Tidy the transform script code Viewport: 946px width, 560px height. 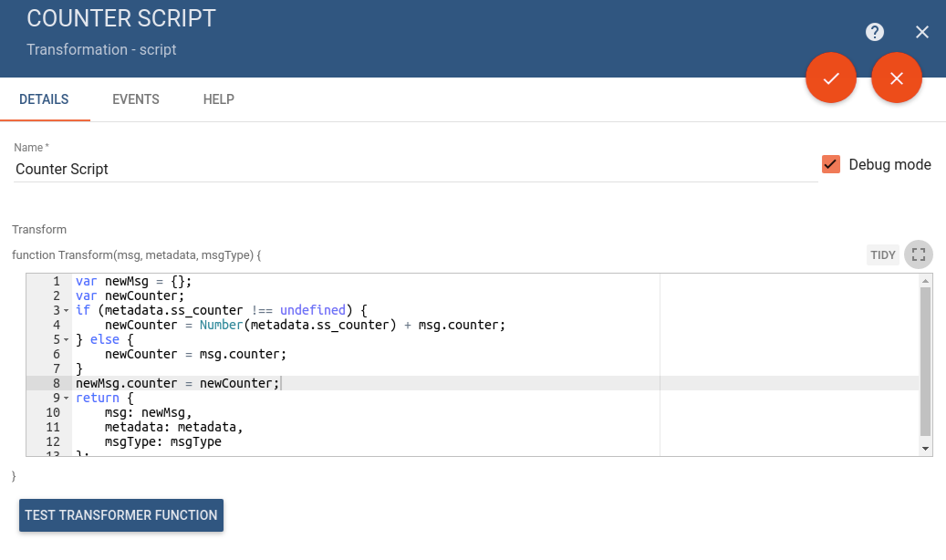click(x=883, y=255)
